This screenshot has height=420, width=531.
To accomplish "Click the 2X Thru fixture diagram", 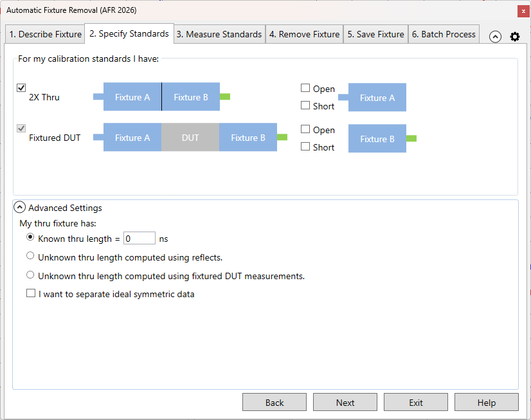I will pos(161,97).
